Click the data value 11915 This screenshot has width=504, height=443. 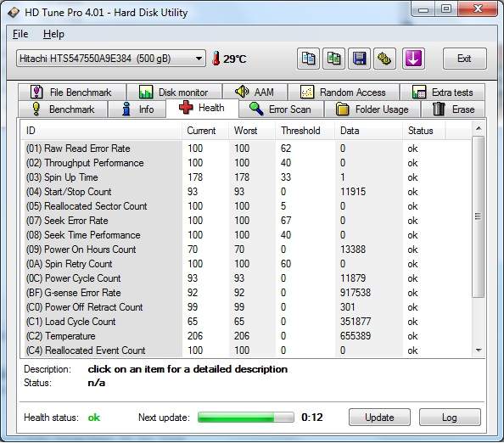click(x=353, y=192)
